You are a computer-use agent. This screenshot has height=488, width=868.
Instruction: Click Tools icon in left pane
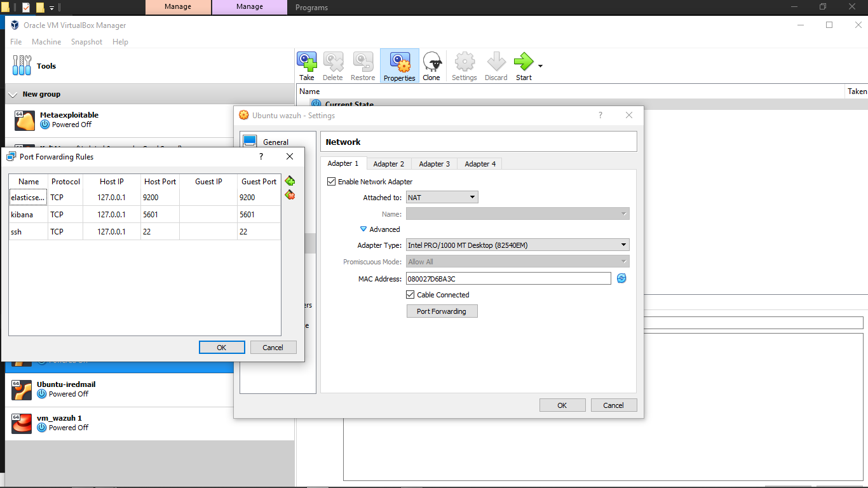click(22, 65)
